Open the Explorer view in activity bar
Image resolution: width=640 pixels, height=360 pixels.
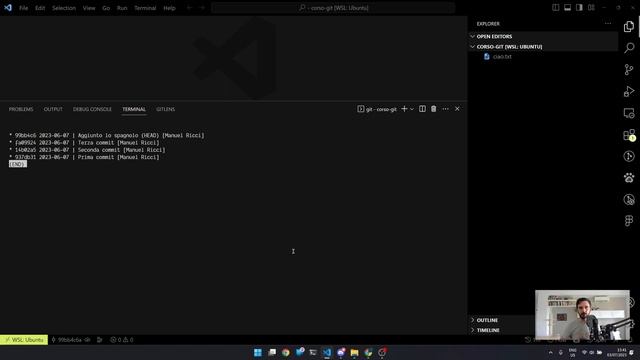629,27
